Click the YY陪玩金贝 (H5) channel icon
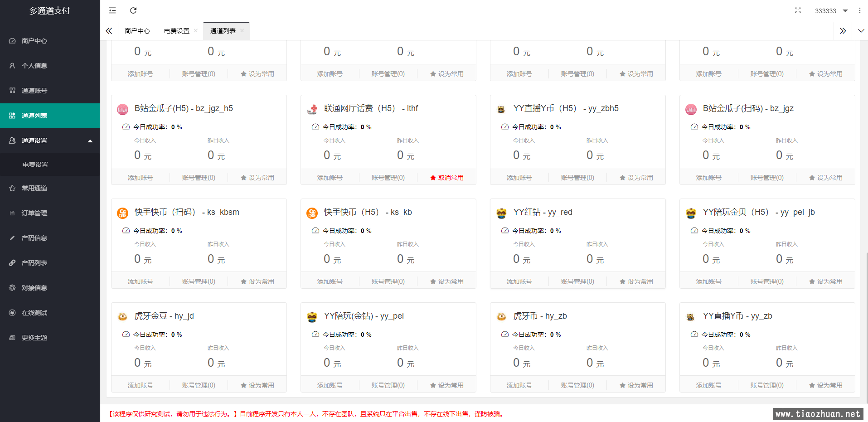This screenshot has height=422, width=868. pyautogui.click(x=691, y=213)
